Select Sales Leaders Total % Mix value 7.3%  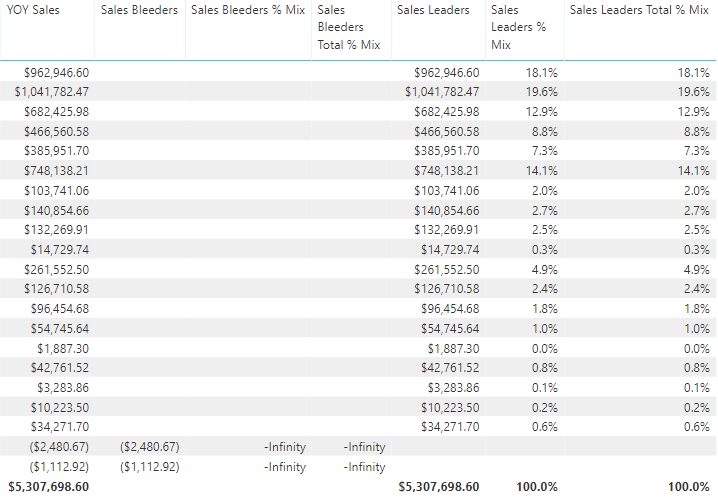point(696,151)
